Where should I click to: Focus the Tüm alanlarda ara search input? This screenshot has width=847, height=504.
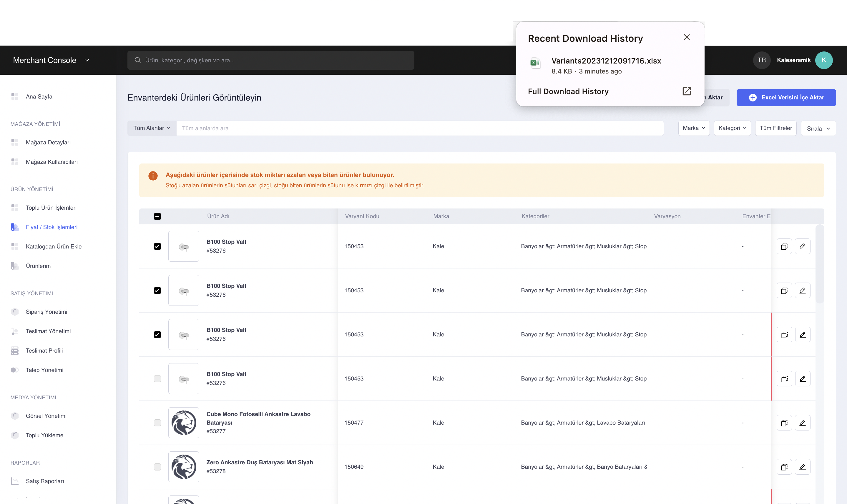click(420, 128)
